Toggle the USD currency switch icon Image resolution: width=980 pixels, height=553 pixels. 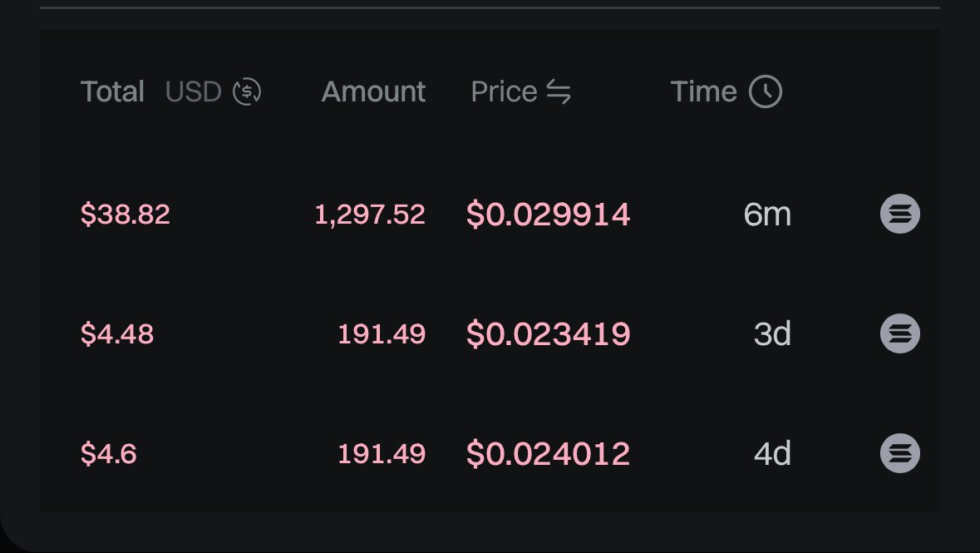(247, 91)
